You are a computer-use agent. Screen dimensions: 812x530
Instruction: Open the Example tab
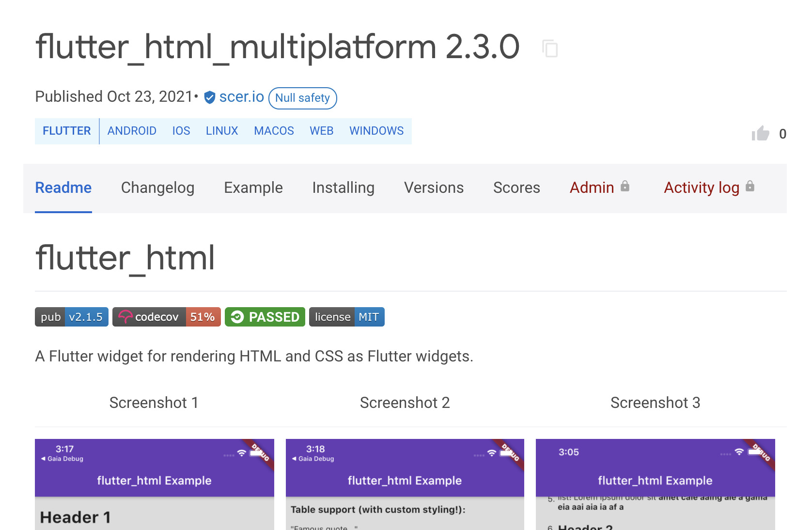pos(253,188)
